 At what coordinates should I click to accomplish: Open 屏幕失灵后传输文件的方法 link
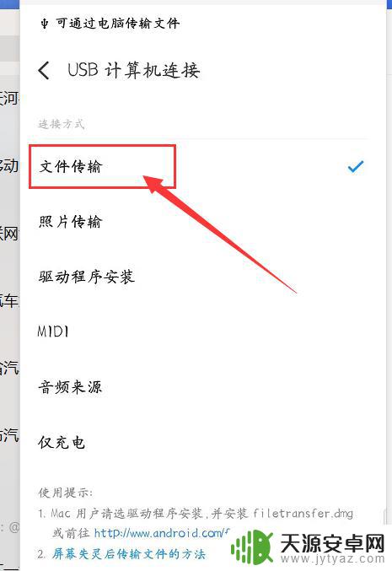[129, 554]
